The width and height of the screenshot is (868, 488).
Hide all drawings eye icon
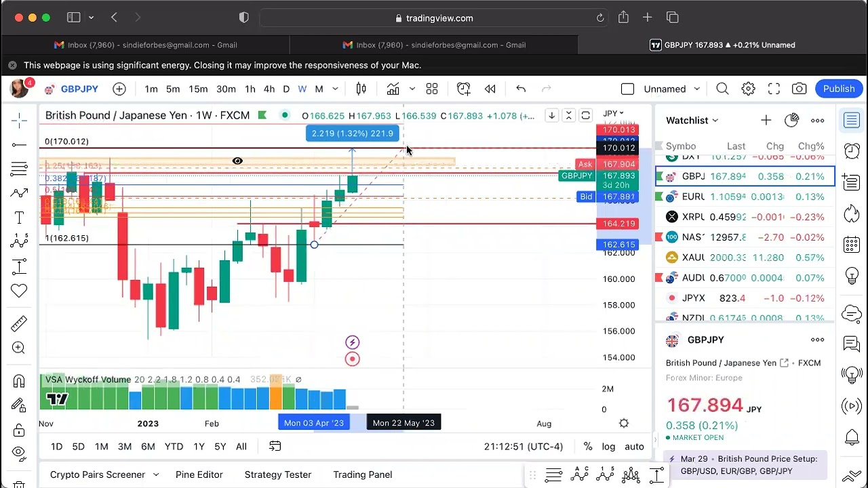(x=19, y=453)
